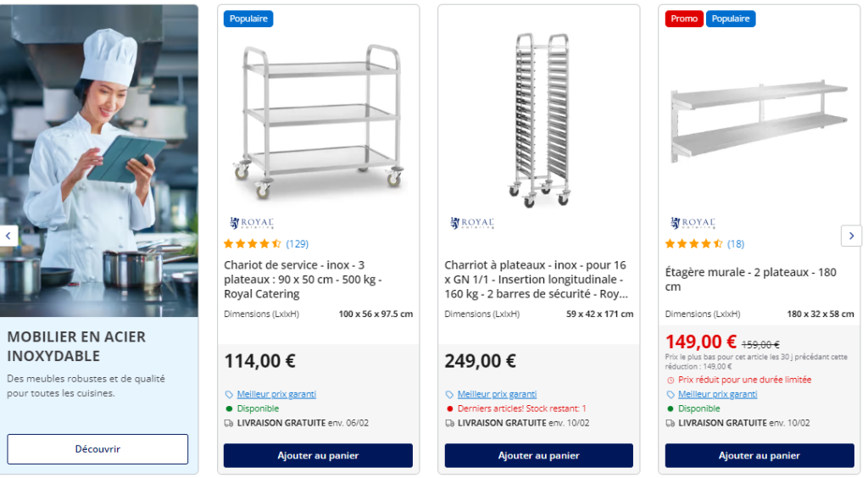Open the Découvrir button
This screenshot has height=478, width=868.
tap(97, 448)
